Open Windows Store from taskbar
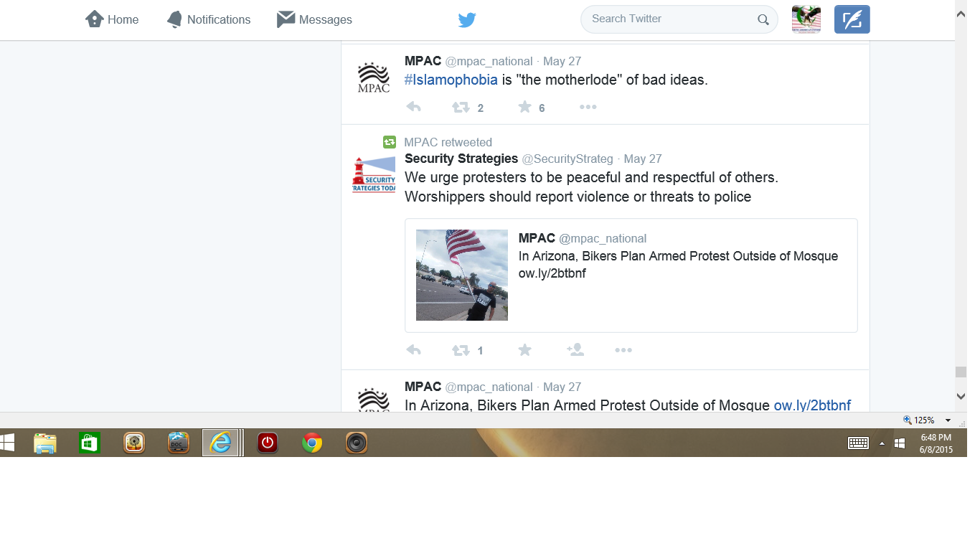Viewport: 980px width, 551px height. coord(89,443)
